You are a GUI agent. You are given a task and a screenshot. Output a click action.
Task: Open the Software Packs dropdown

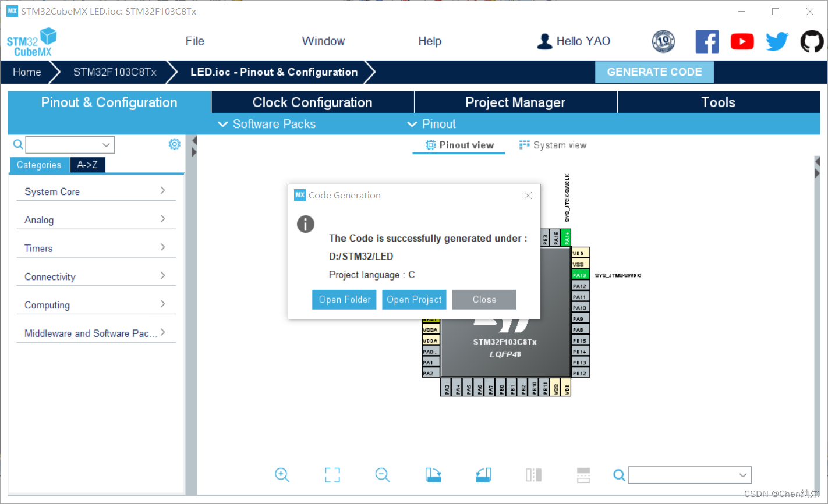pos(267,124)
